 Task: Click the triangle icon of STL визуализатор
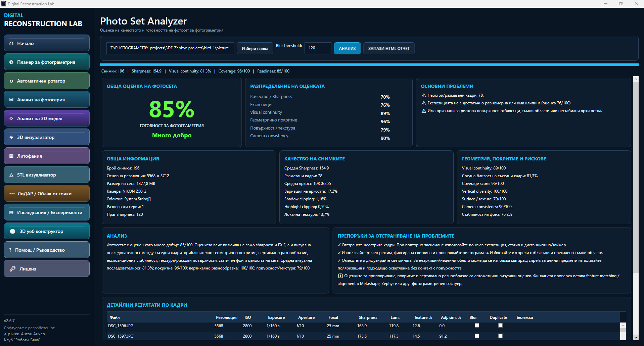[x=11, y=175]
